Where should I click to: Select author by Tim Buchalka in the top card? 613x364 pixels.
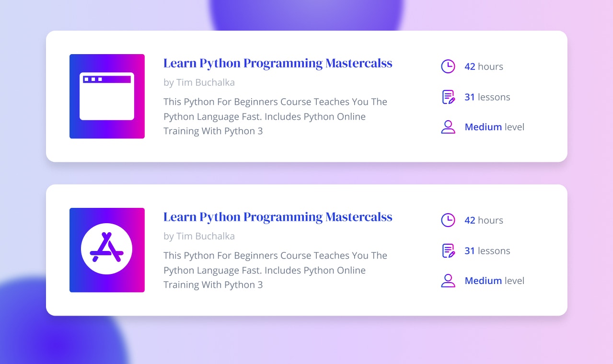click(x=199, y=82)
